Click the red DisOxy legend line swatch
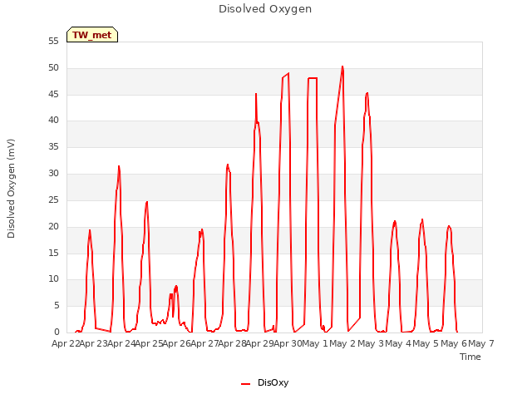532x399 pixels. pos(246,384)
